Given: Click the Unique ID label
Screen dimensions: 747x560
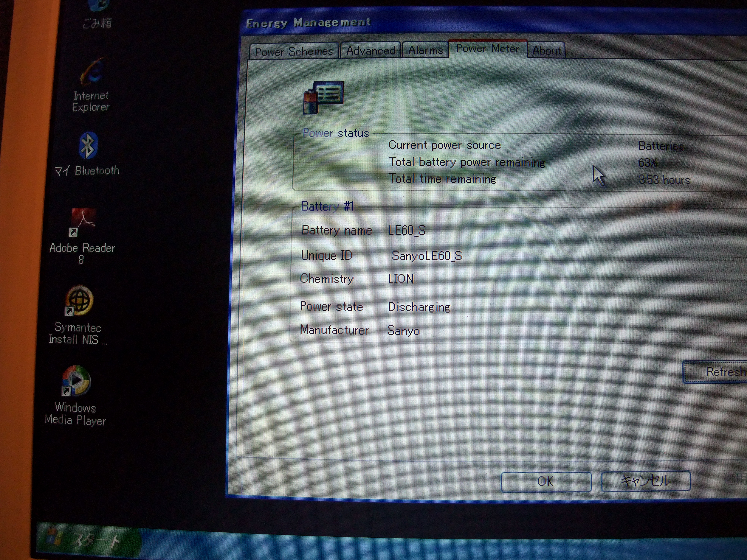Looking at the screenshot, I should [326, 256].
